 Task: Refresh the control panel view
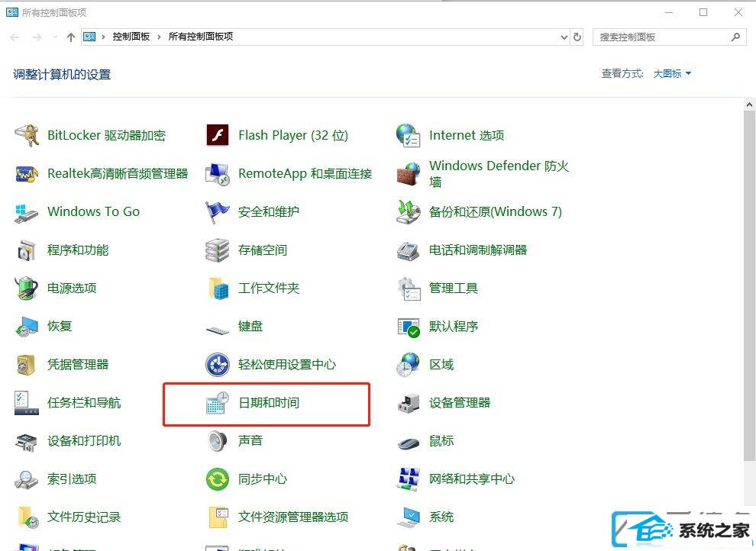pyautogui.click(x=577, y=37)
